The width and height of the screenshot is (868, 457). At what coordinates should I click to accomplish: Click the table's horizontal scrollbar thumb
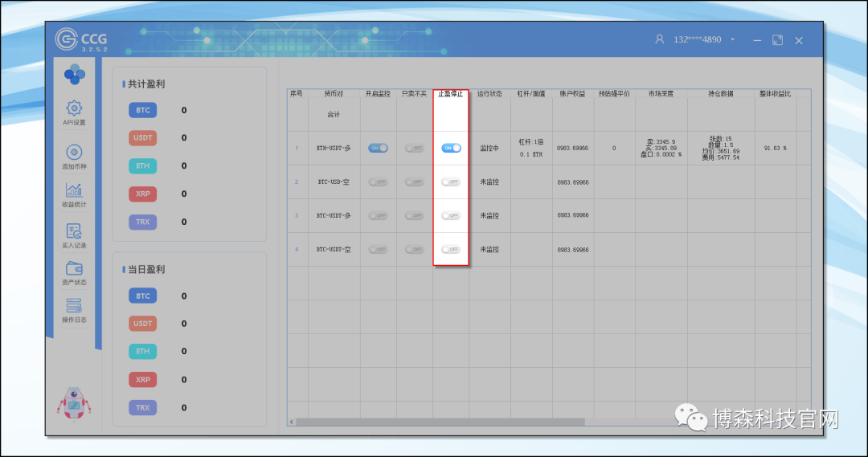pos(440,422)
